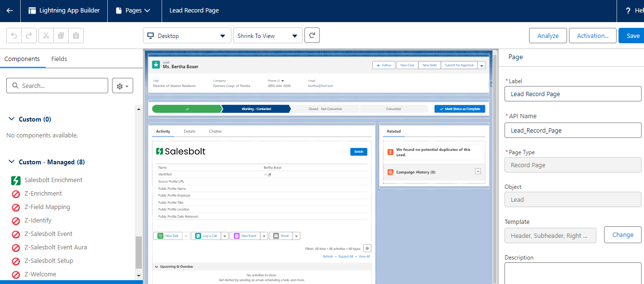The image size is (644, 284).
Task: Click the Lightning App Builder icon
Action: coord(33,11)
